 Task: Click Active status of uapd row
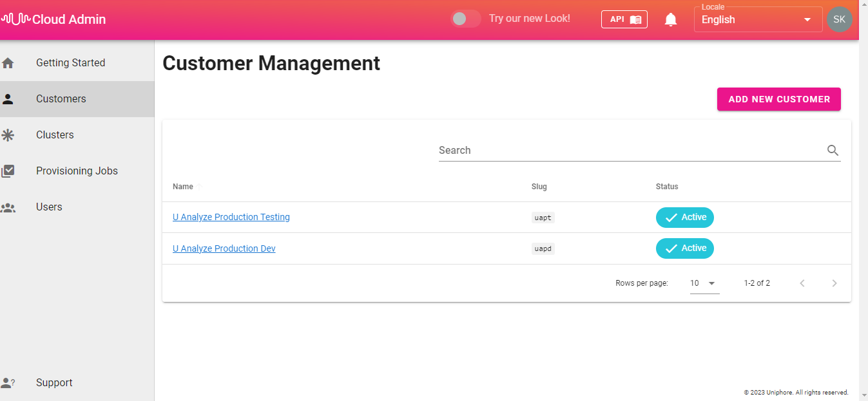click(685, 248)
